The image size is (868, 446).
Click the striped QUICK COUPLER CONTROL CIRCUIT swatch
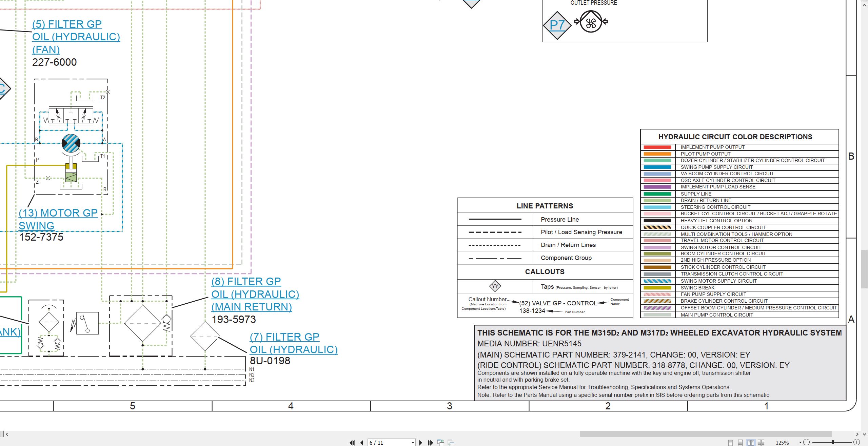[x=657, y=227]
